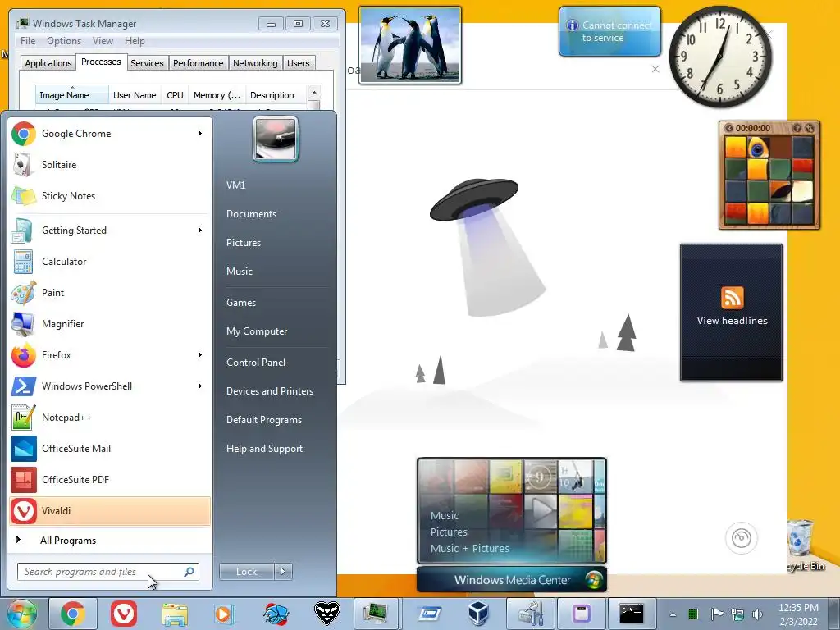Expand Google Chrome jump list arrow
The width and height of the screenshot is (840, 630).
(200, 134)
